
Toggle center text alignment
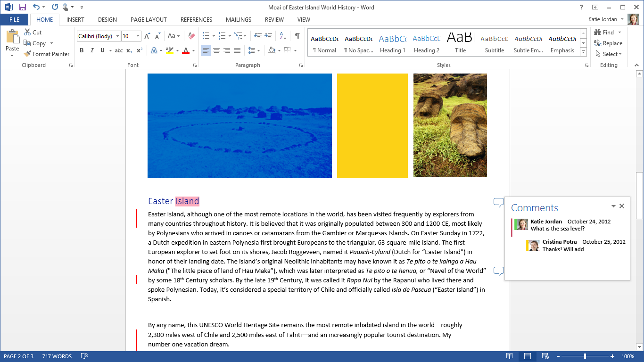point(216,50)
